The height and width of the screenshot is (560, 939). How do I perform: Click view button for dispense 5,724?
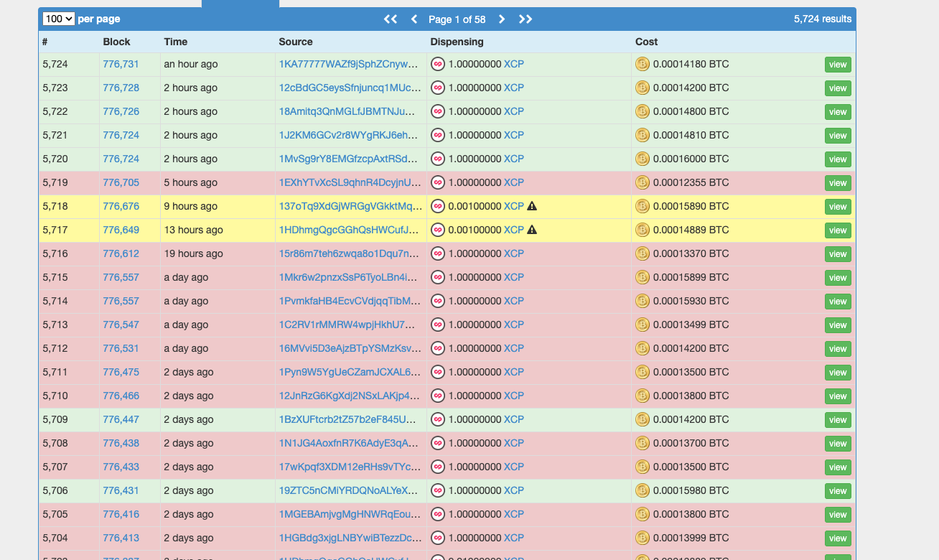tap(838, 65)
